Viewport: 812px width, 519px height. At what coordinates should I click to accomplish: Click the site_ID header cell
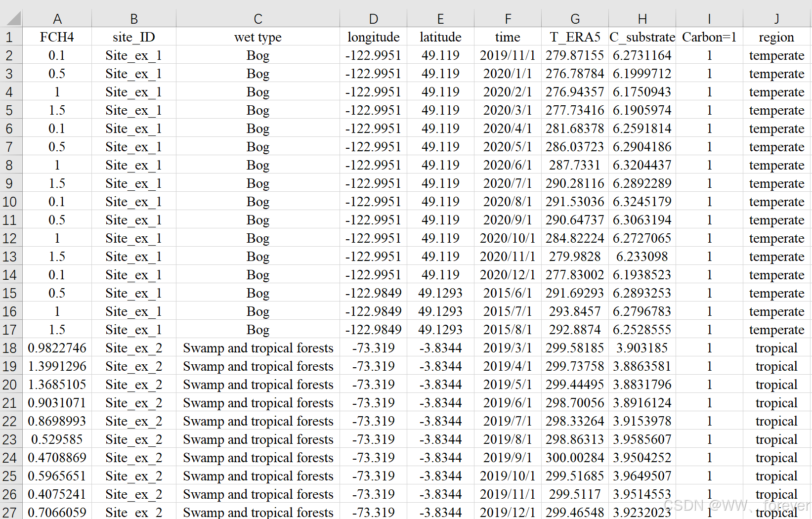134,37
